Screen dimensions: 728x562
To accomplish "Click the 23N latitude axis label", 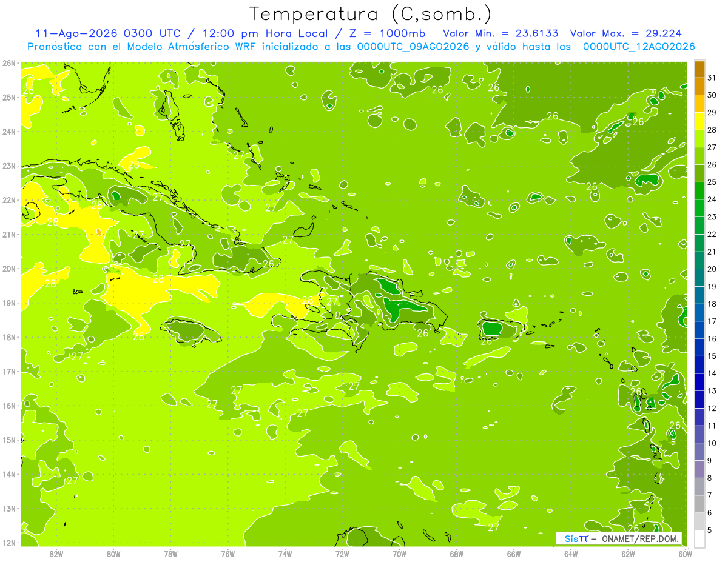I will point(9,166).
